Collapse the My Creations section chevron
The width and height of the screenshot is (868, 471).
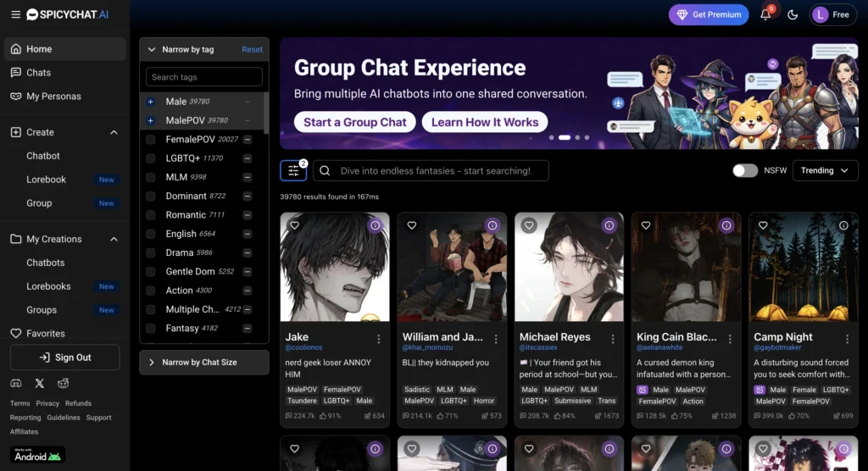(114, 239)
